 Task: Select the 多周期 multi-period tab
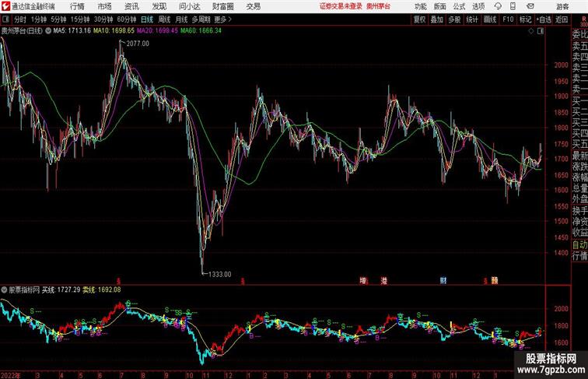pyautogui.click(x=201, y=19)
